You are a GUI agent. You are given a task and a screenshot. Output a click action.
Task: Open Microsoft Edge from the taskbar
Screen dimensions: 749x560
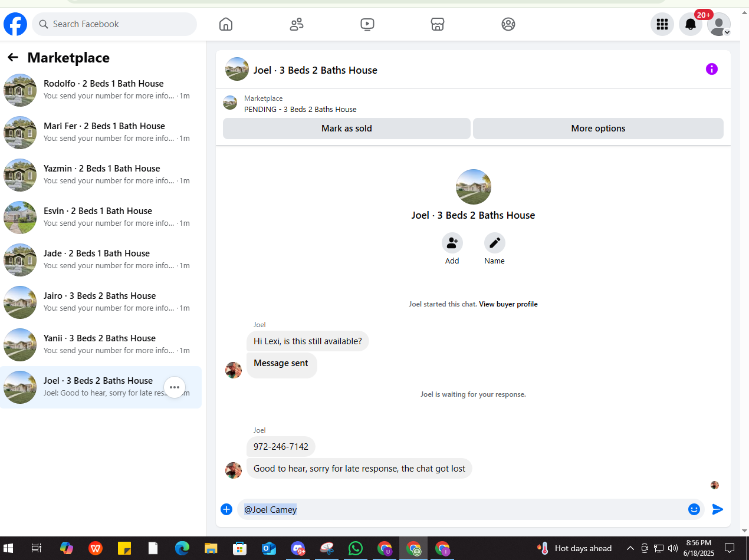point(182,548)
